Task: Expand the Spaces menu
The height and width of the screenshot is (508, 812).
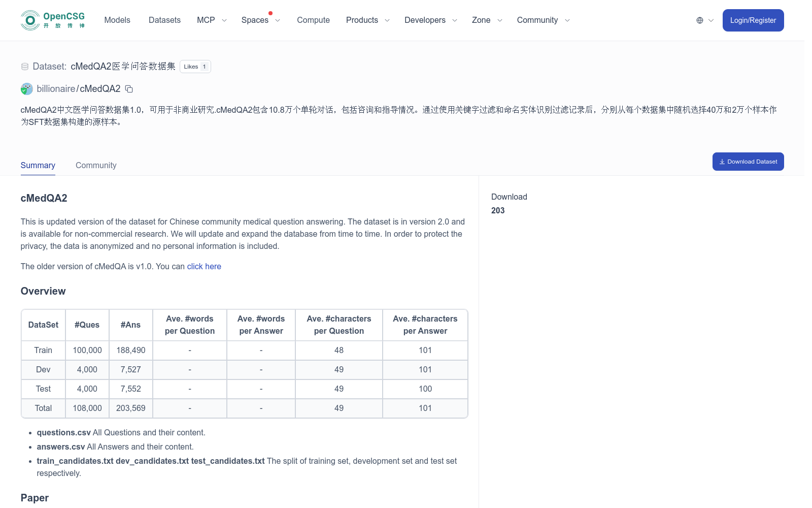Action: click(261, 20)
